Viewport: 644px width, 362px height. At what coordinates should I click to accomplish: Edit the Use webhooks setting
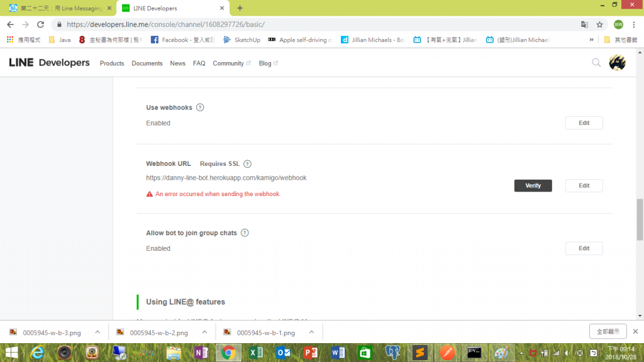coord(584,123)
